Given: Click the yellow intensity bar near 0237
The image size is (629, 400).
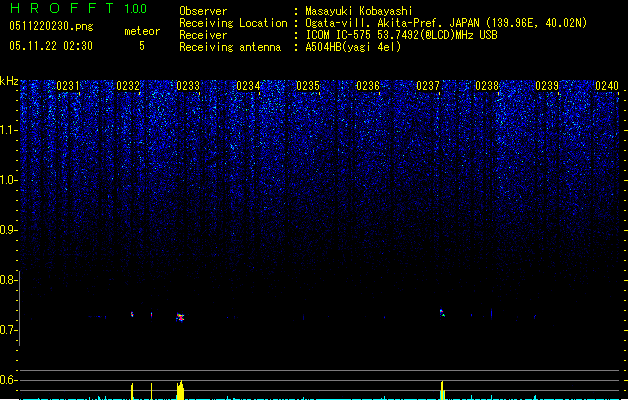Looking at the screenshot, I should (442, 390).
